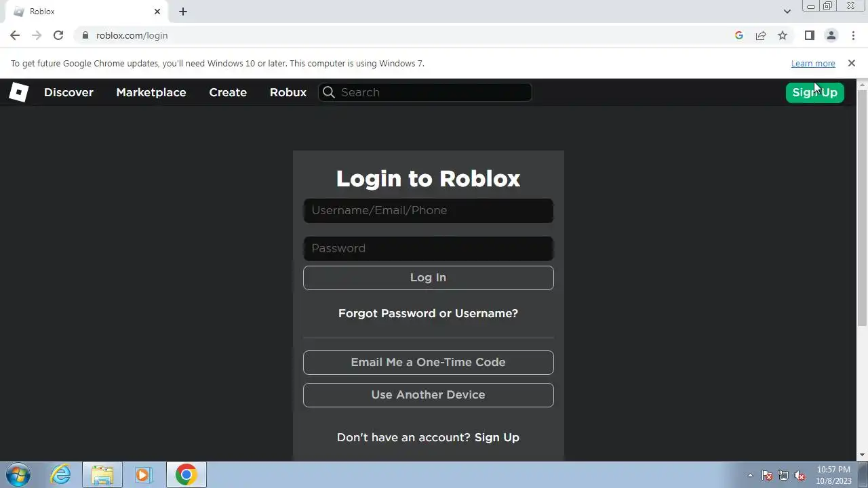
Task: Open the Chrome profile avatar icon
Action: tap(831, 35)
